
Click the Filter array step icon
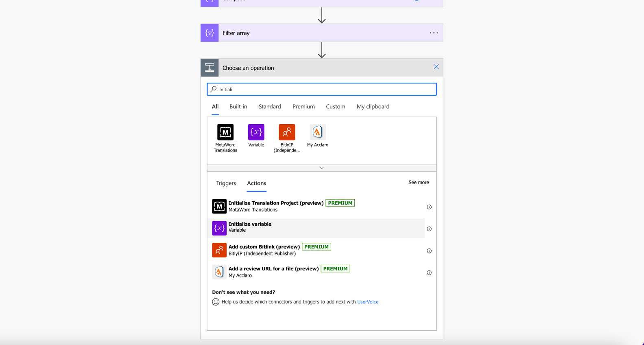(210, 33)
